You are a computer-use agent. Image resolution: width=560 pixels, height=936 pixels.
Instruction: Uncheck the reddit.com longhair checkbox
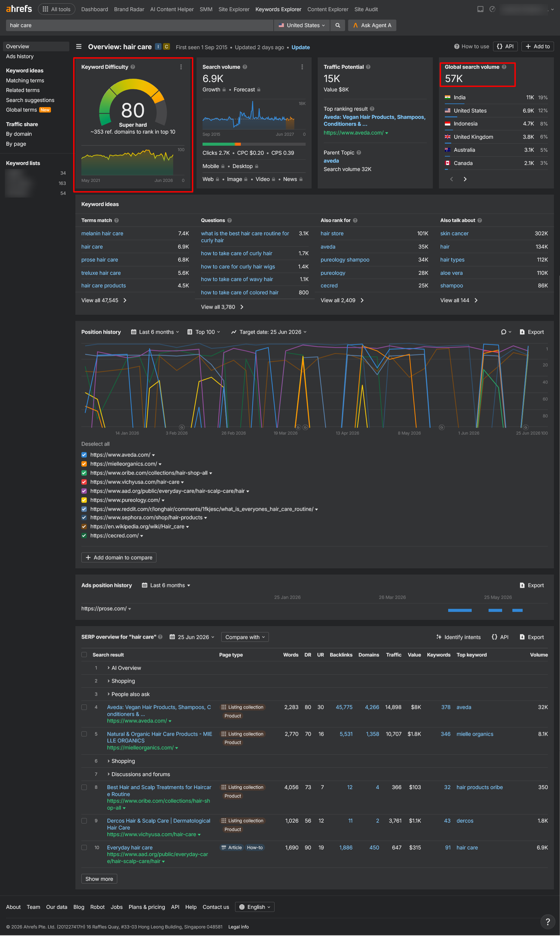point(84,509)
